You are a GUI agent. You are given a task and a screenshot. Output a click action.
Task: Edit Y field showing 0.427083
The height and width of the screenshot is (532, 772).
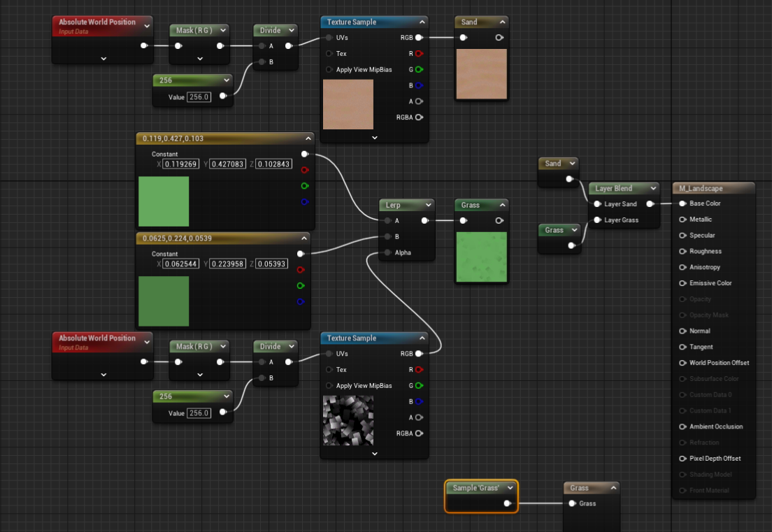(x=227, y=164)
